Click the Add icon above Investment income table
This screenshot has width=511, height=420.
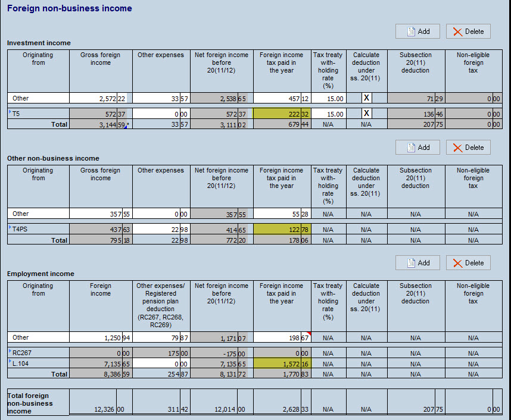click(411, 32)
